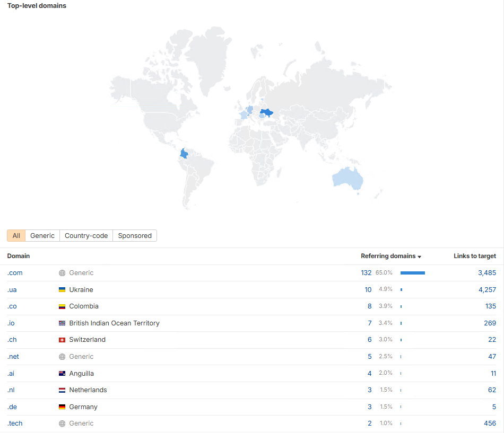Click 6 referring domains for .ch
The image size is (504, 433).
[x=370, y=340]
